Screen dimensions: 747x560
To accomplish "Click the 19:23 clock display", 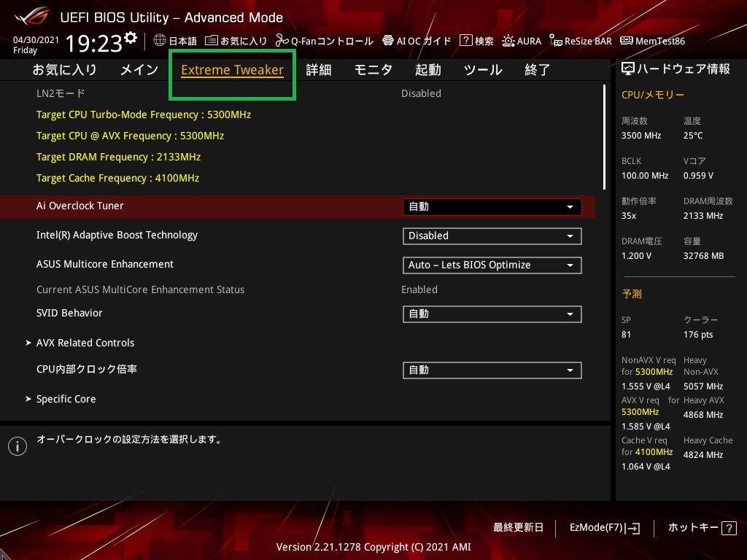I will pyautogui.click(x=94, y=43).
